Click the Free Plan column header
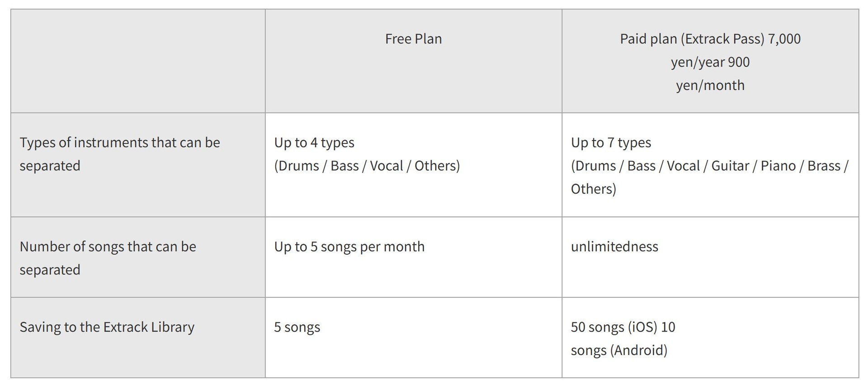Viewport: 868px width, 389px height. 413,61
